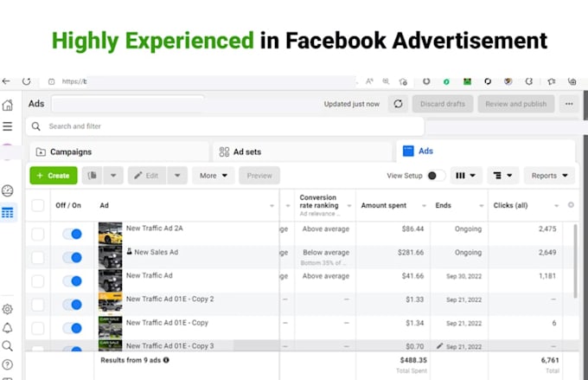Select the campaigns table icon in the sidebar

pos(8,213)
